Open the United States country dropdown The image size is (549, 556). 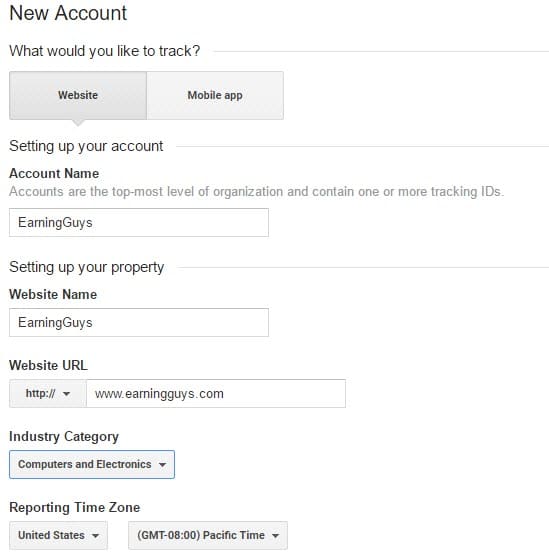[58, 535]
